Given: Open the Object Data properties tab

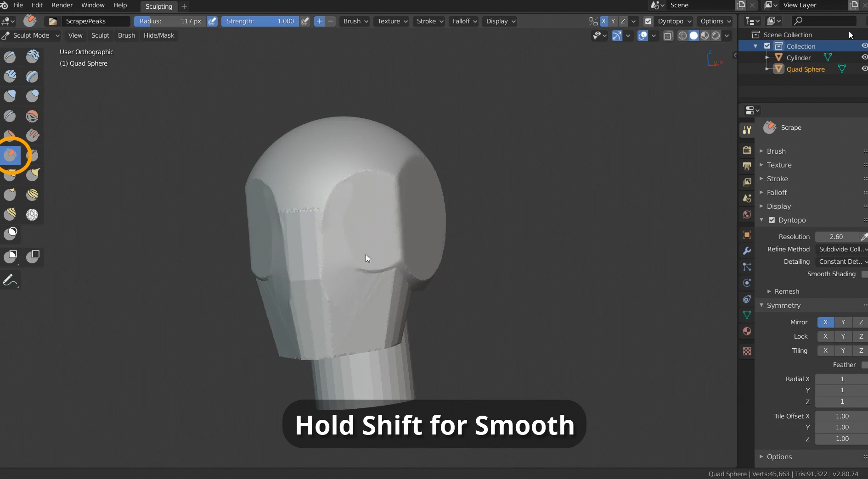Looking at the screenshot, I should [x=747, y=315].
